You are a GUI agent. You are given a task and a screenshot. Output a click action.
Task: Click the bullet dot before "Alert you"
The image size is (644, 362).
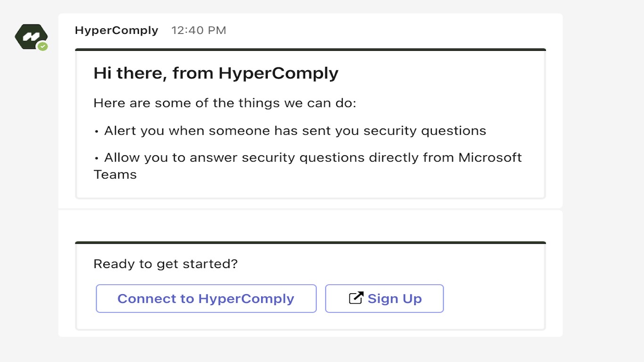tap(97, 132)
